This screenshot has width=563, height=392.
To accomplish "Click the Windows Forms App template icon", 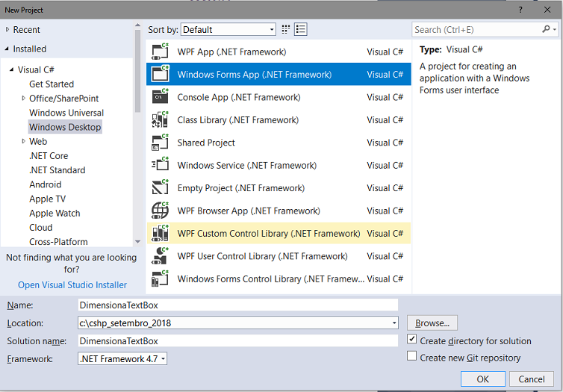I will pyautogui.click(x=160, y=75).
